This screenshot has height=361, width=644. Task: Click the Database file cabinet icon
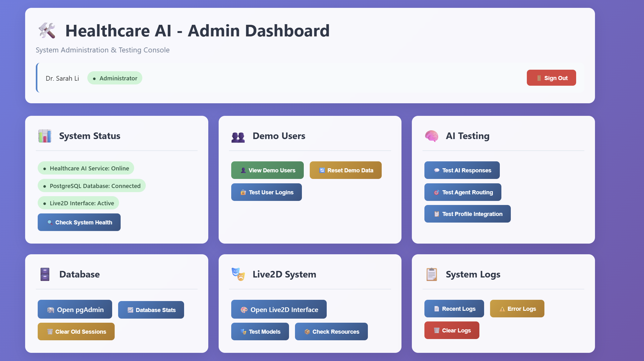coord(45,274)
